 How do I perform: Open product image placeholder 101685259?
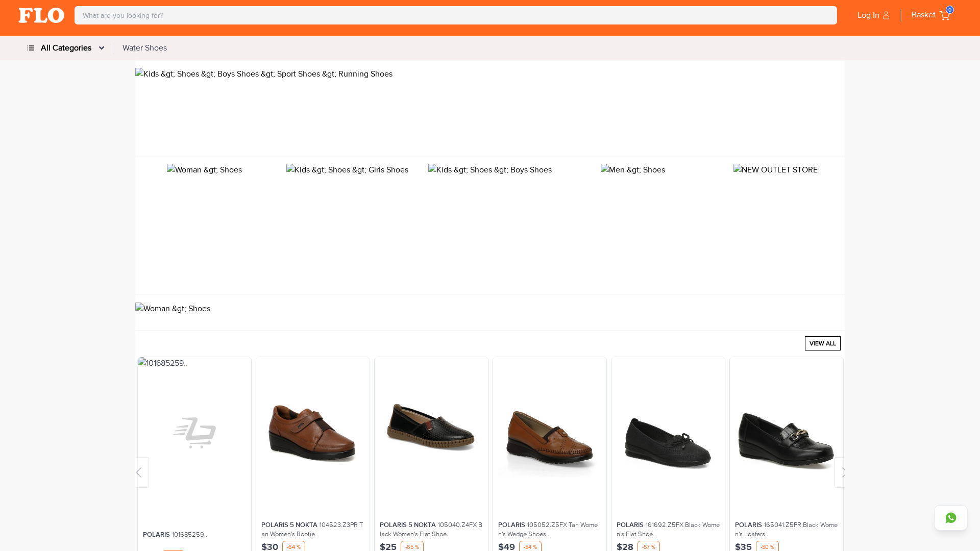tap(194, 434)
